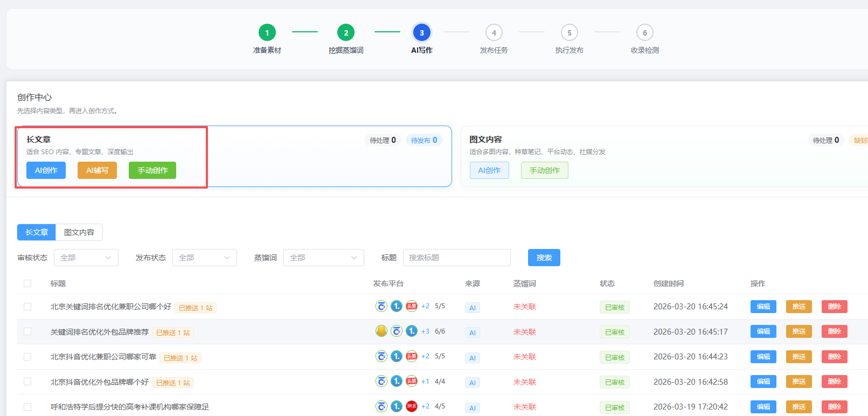
Task: Click the 创建时间 column header
Action: coord(669,283)
